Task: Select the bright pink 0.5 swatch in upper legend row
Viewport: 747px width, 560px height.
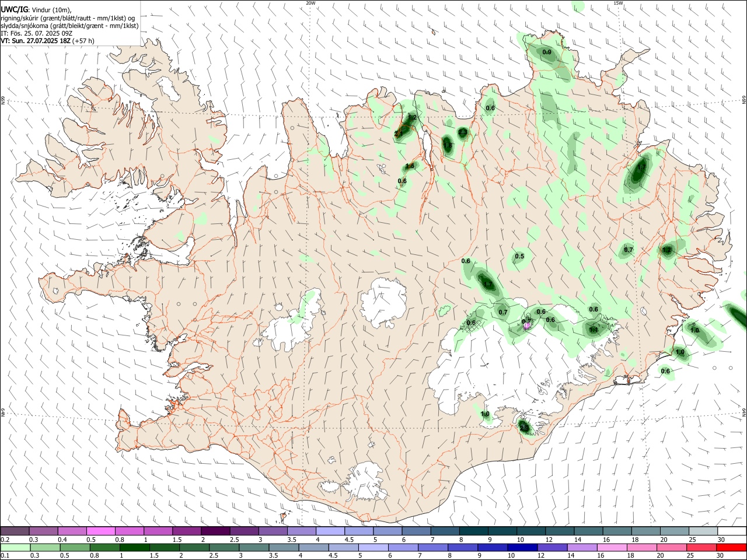Action: tap(100, 531)
